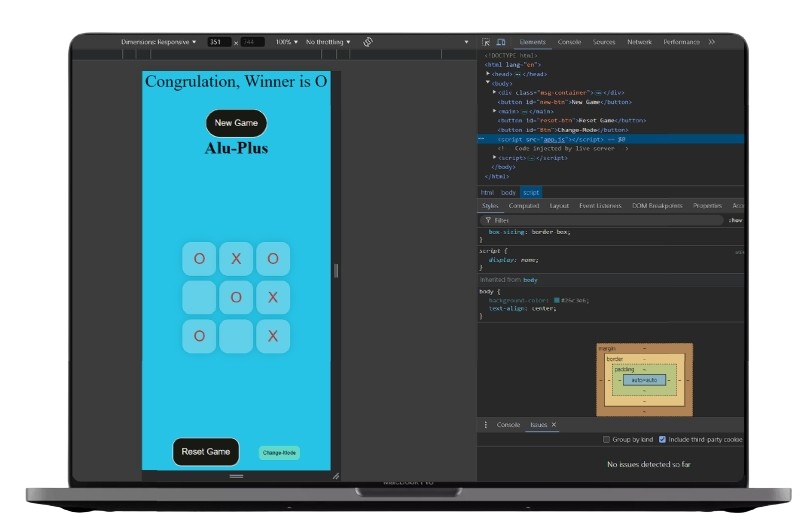Click the Change-Mode button
The image size is (801, 527).
(279, 452)
